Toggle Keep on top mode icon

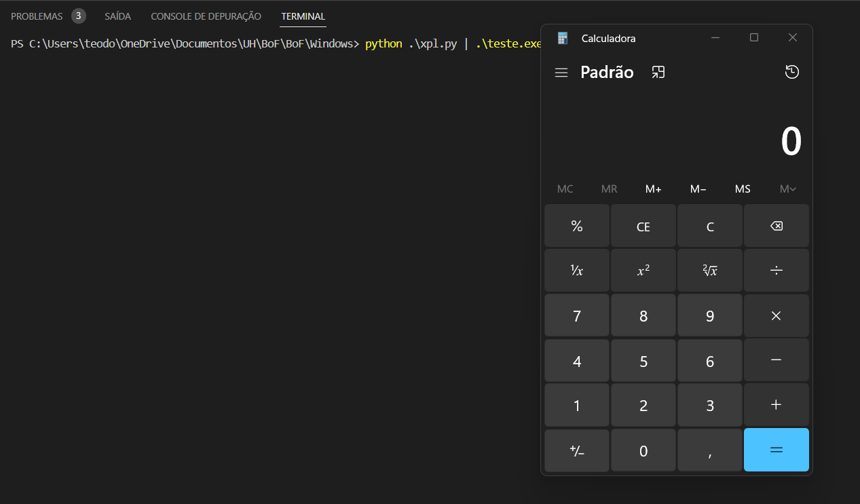coord(658,73)
